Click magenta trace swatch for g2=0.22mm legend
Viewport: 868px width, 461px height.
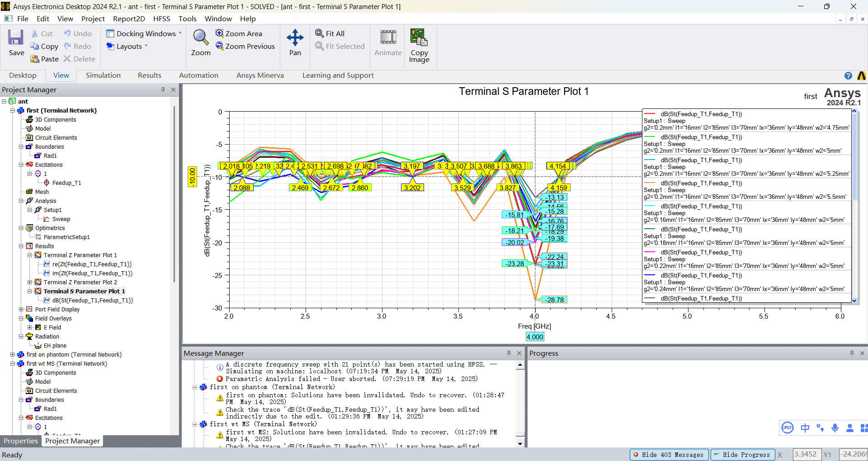650,253
